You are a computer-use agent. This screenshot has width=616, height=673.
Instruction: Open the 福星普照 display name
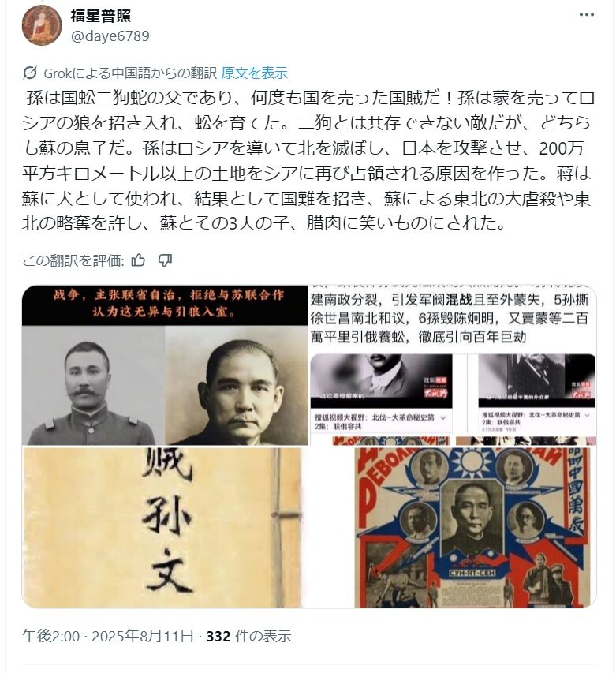pos(101,16)
